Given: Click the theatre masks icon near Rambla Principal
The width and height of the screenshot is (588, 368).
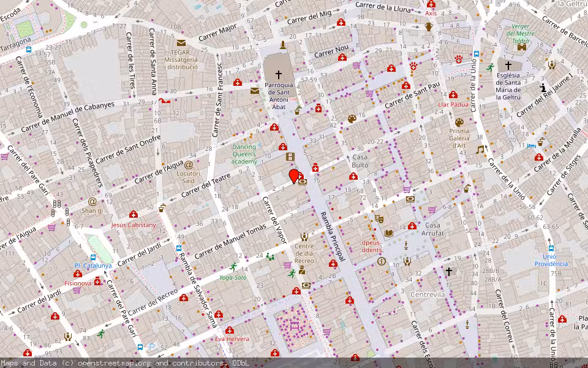Looking at the screenshot, I should coord(380,220).
